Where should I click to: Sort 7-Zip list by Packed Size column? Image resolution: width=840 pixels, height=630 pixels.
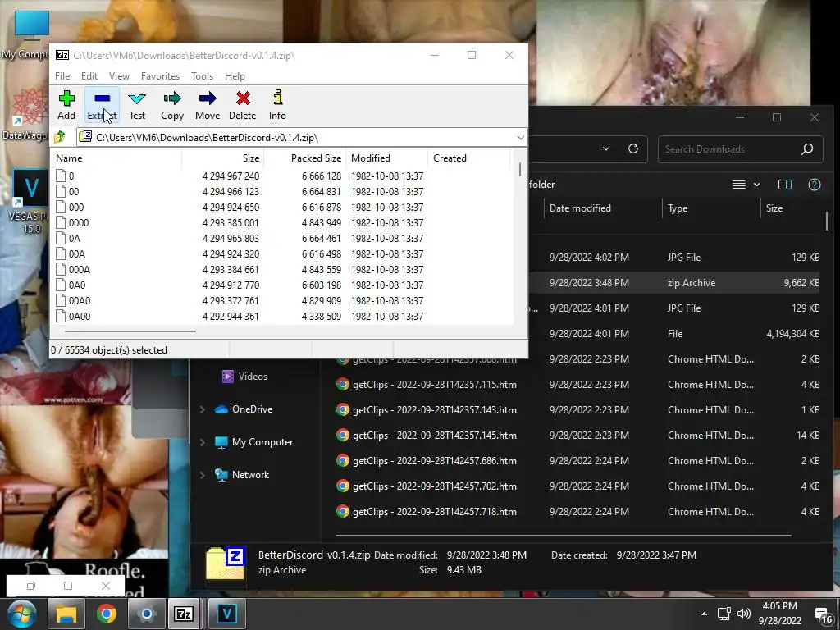[305, 158]
